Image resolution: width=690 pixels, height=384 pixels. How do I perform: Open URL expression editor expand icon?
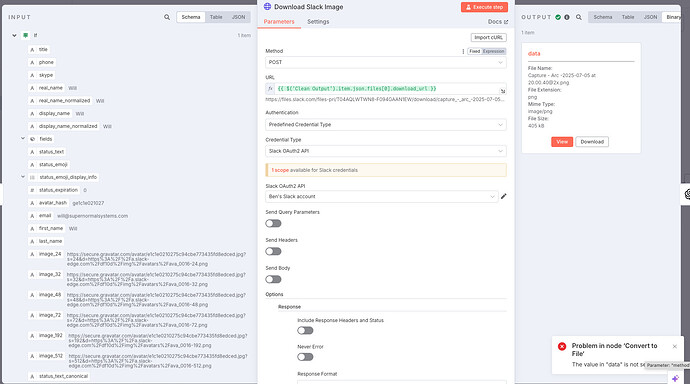click(503, 91)
